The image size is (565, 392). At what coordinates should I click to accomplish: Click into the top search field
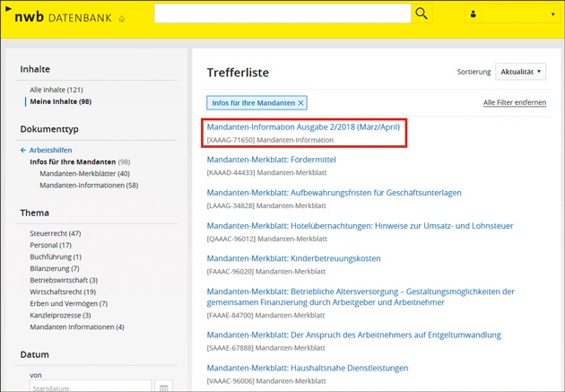(282, 13)
